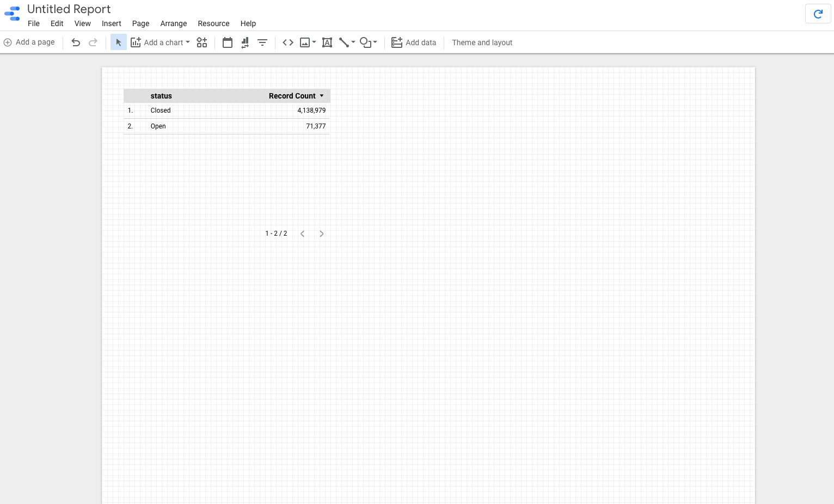Add a community visualization component
This screenshot has width=834, height=504.
pyautogui.click(x=202, y=42)
